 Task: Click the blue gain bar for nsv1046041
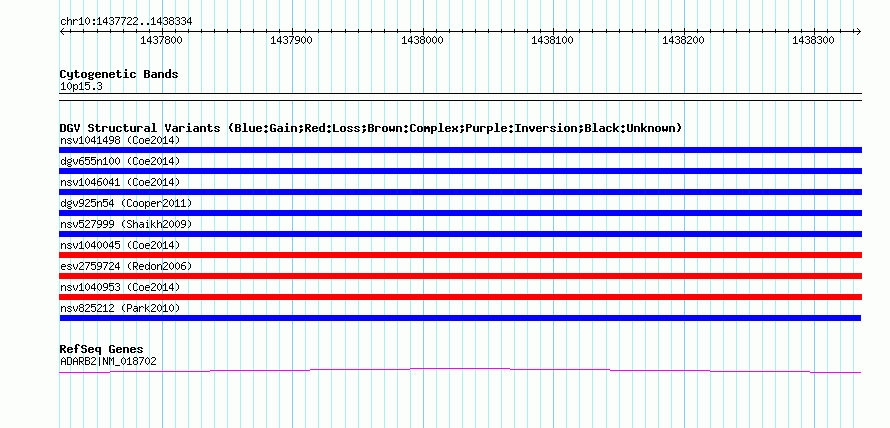point(460,192)
